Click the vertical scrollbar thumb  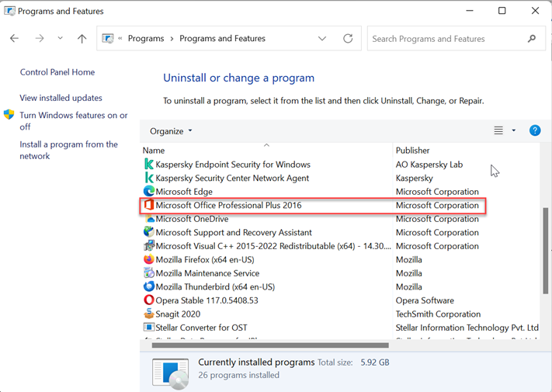pos(545,251)
